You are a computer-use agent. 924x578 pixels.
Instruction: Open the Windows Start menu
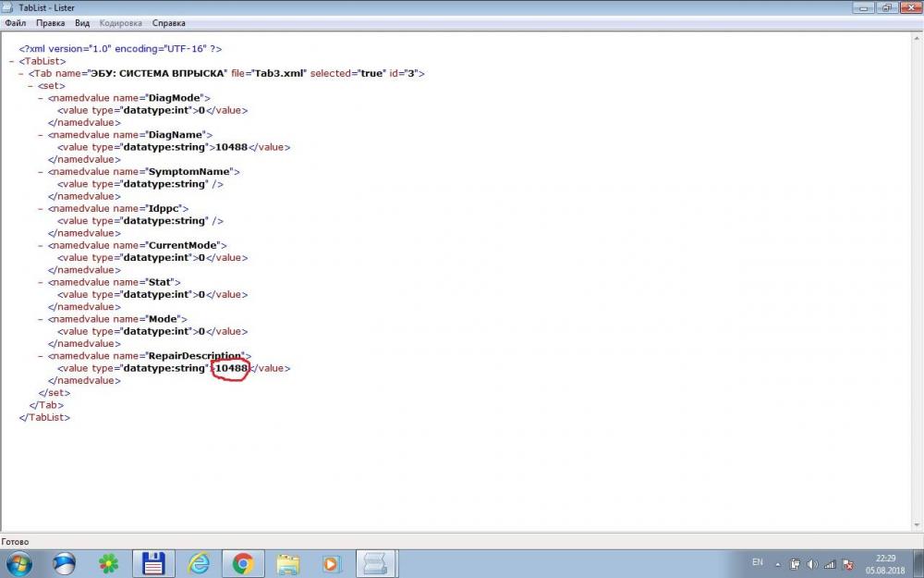(19, 564)
